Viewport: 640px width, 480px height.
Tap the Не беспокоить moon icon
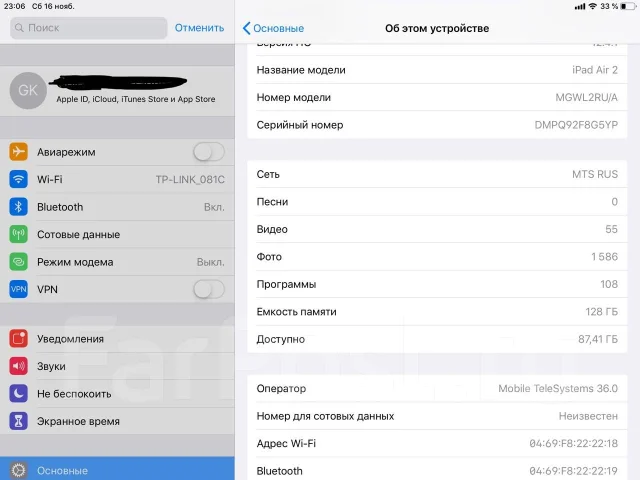[x=18, y=393]
